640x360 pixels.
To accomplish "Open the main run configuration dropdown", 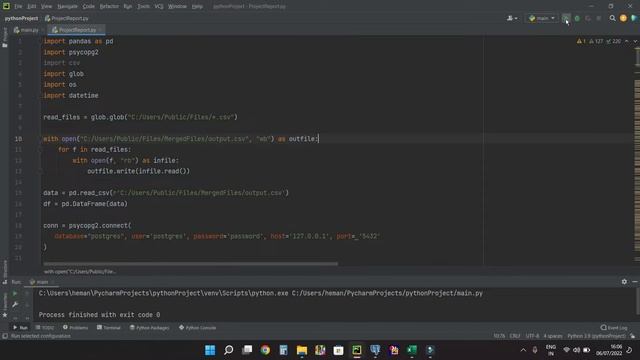I will pos(542,18).
